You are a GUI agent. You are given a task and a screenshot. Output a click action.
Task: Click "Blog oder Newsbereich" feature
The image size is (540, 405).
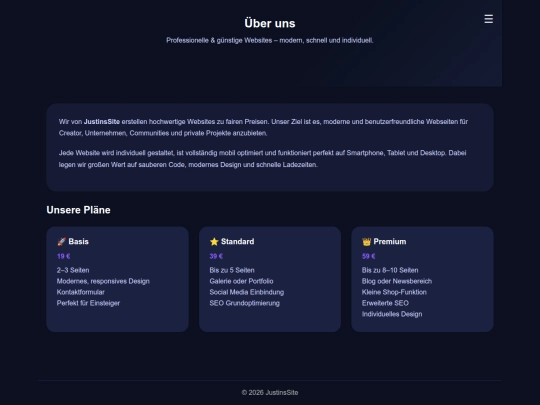pyautogui.click(x=397, y=281)
